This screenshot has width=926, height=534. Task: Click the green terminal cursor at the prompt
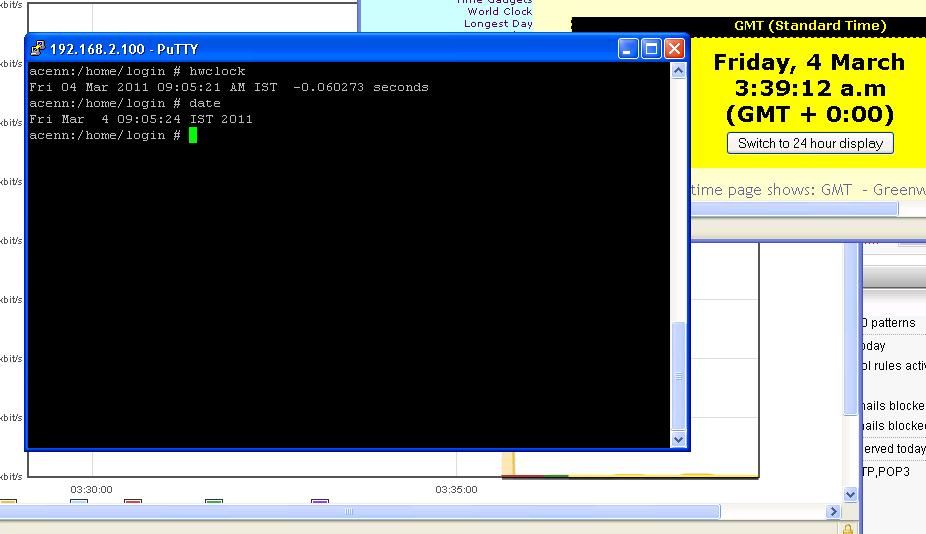point(193,135)
